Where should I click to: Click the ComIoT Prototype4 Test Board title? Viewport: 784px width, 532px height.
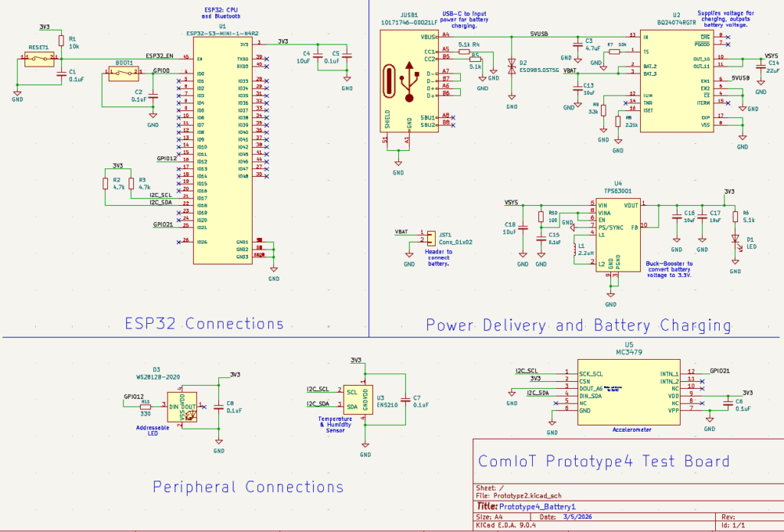[x=603, y=462]
